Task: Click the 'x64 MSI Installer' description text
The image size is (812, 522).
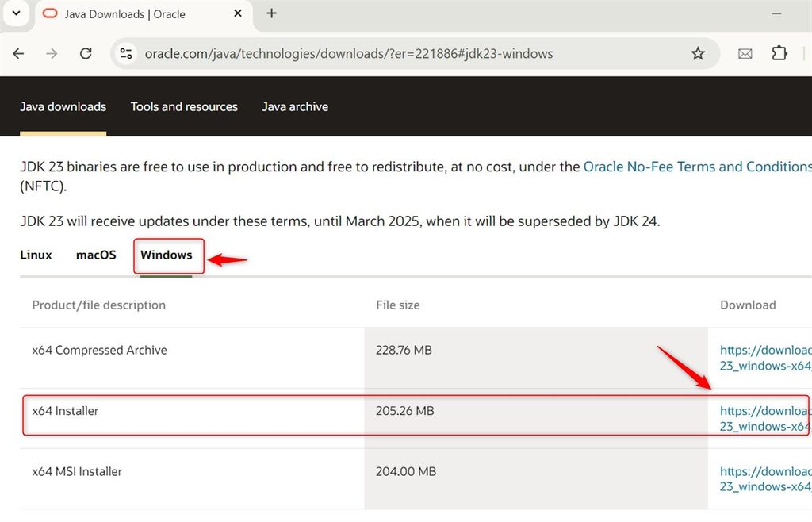Action: (x=77, y=471)
